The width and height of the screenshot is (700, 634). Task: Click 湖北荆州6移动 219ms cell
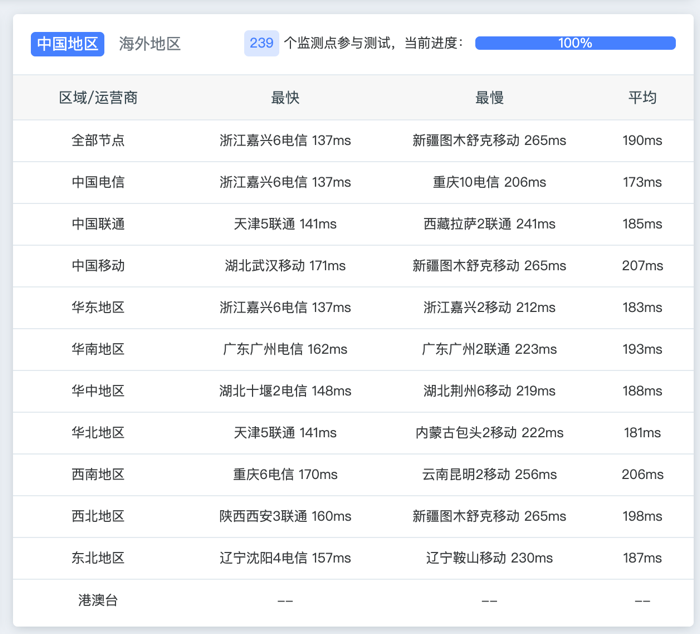[489, 391]
